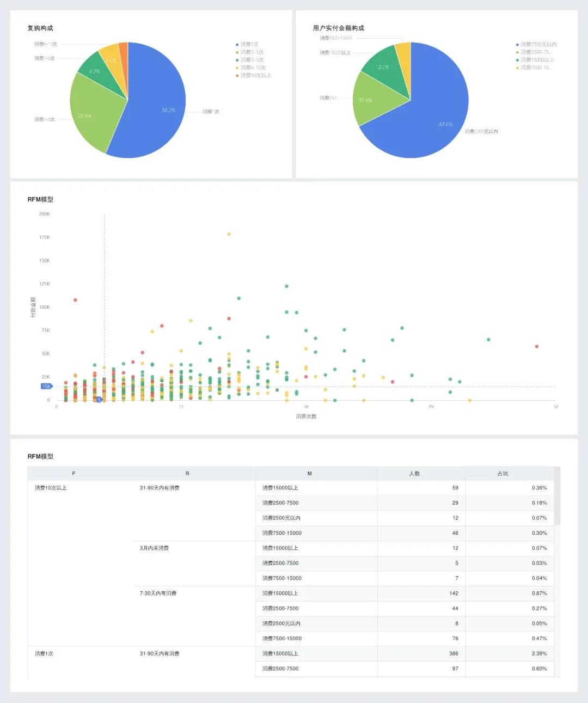Sort by the 占比 column header
This screenshot has width=588, height=703.
click(x=503, y=474)
